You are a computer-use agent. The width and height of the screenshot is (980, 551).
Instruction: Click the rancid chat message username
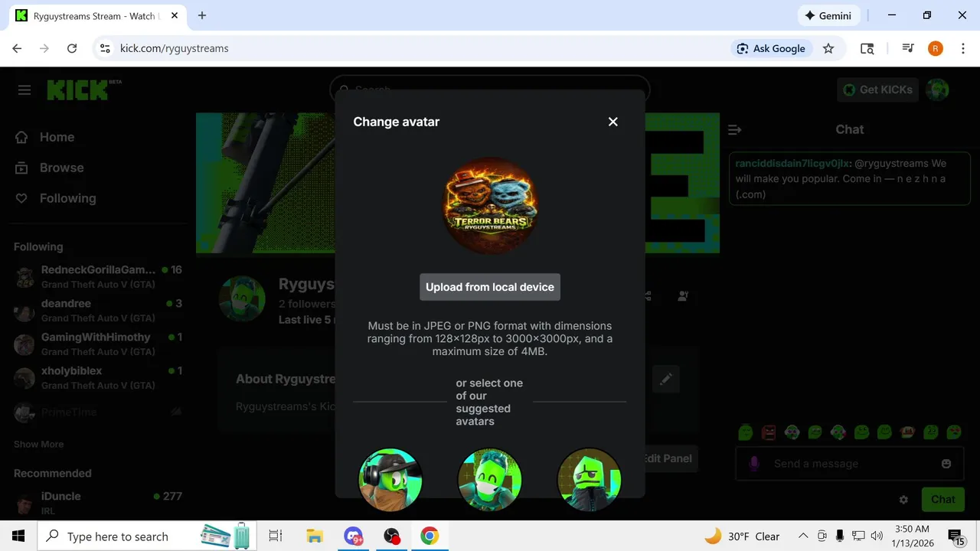(792, 163)
